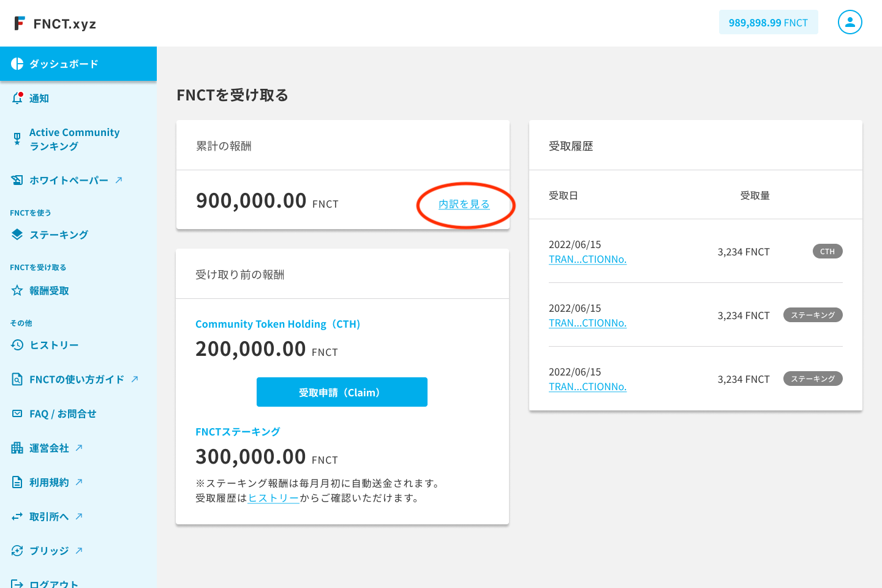This screenshot has width=882, height=588.
Task: Click the 受取日 column header
Action: pyautogui.click(x=563, y=195)
